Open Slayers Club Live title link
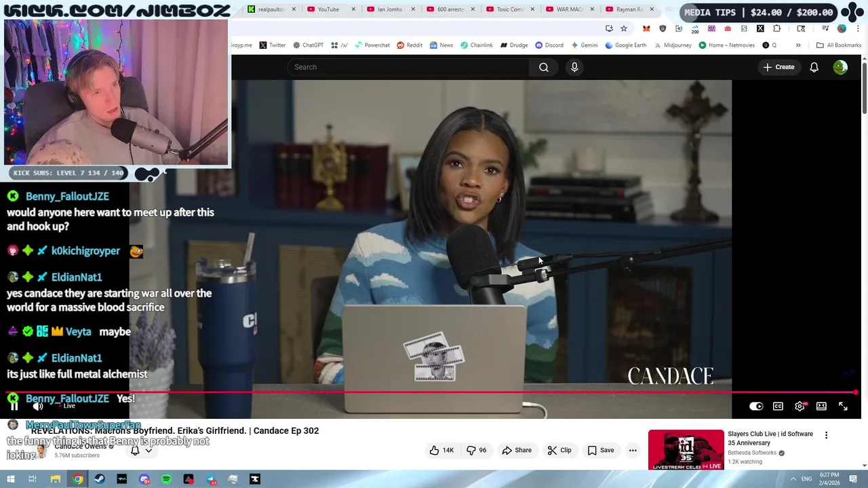This screenshot has height=488, width=868. point(770,439)
